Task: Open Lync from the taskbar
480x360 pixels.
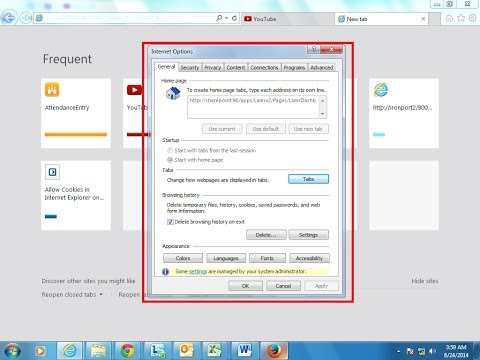Action: click(157, 351)
